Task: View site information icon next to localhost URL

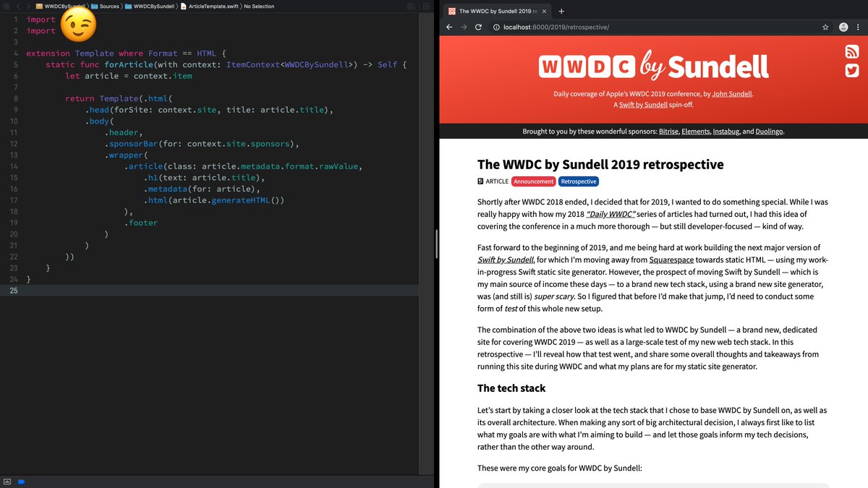Action: 496,27
